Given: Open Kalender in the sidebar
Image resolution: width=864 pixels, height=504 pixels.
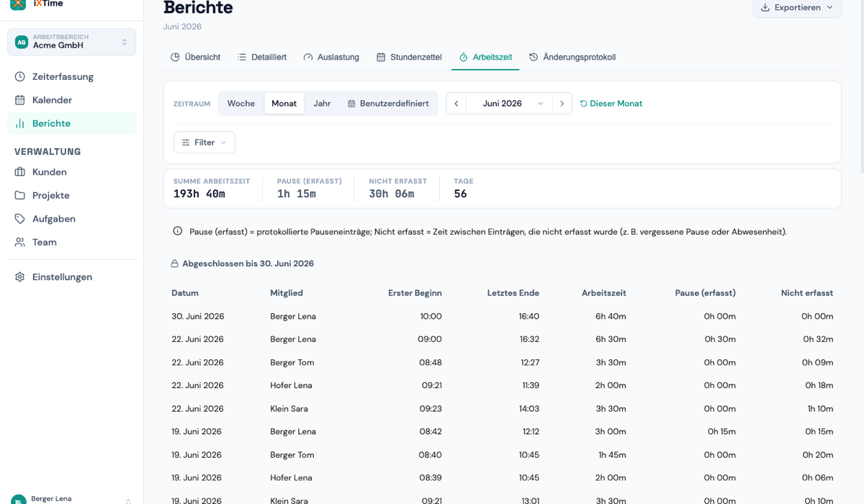Looking at the screenshot, I should point(71,100).
